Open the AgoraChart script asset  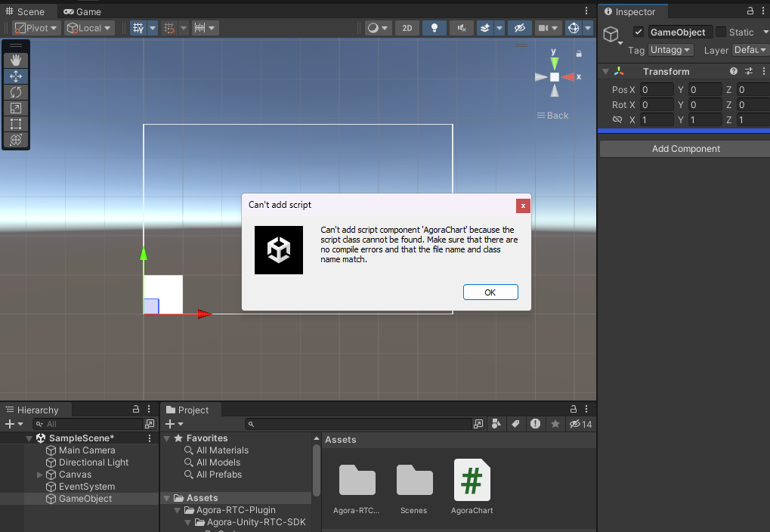472,487
